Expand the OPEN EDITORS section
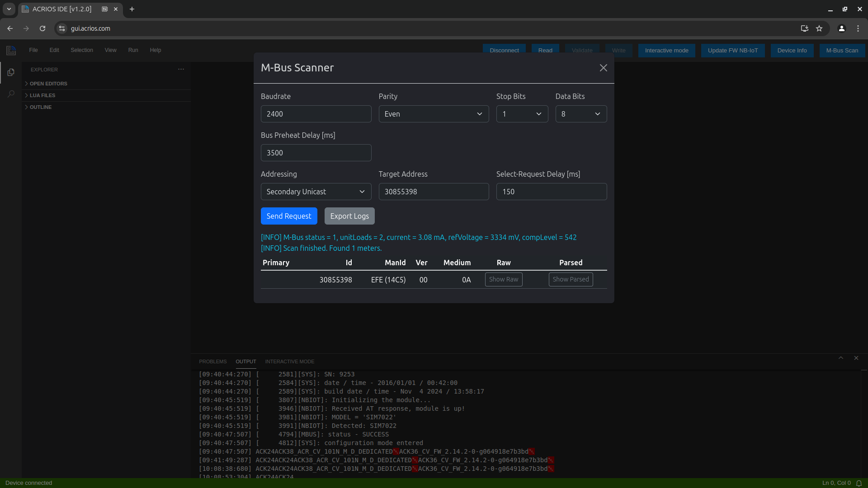This screenshot has width=868, height=488. click(x=48, y=84)
